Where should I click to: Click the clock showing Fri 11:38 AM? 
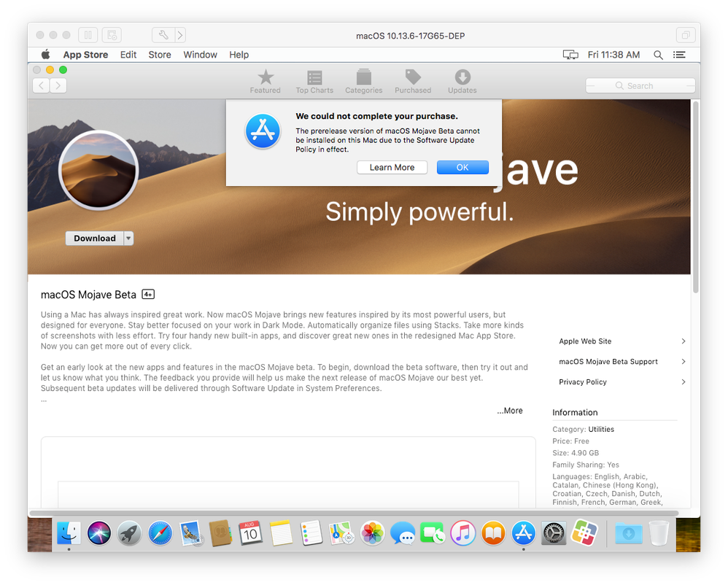point(613,55)
